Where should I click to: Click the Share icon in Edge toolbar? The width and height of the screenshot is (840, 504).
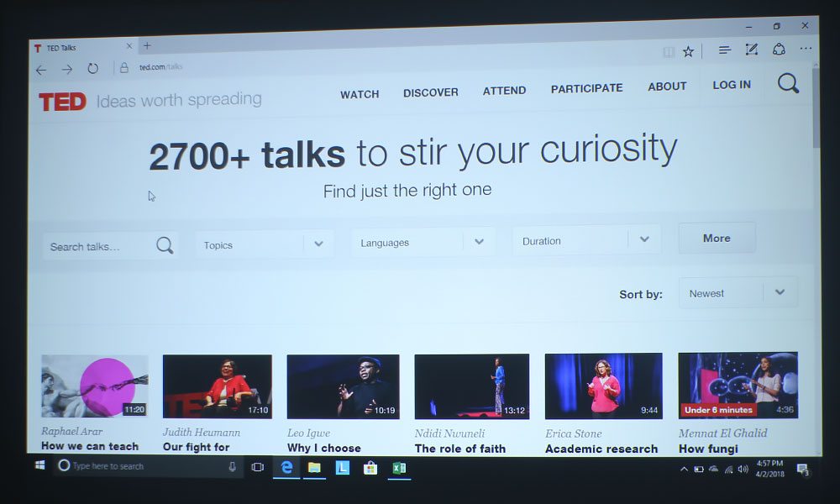coord(779,49)
